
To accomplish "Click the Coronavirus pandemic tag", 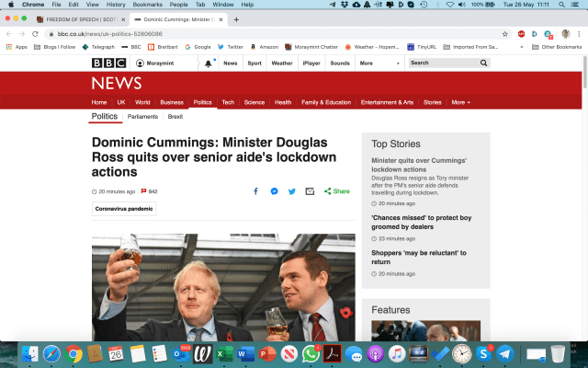I will 124,209.
